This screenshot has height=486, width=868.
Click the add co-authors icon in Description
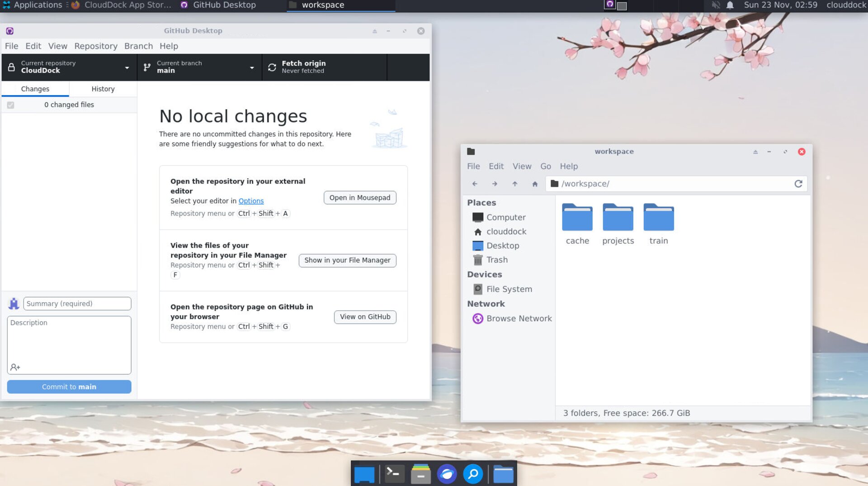15,367
